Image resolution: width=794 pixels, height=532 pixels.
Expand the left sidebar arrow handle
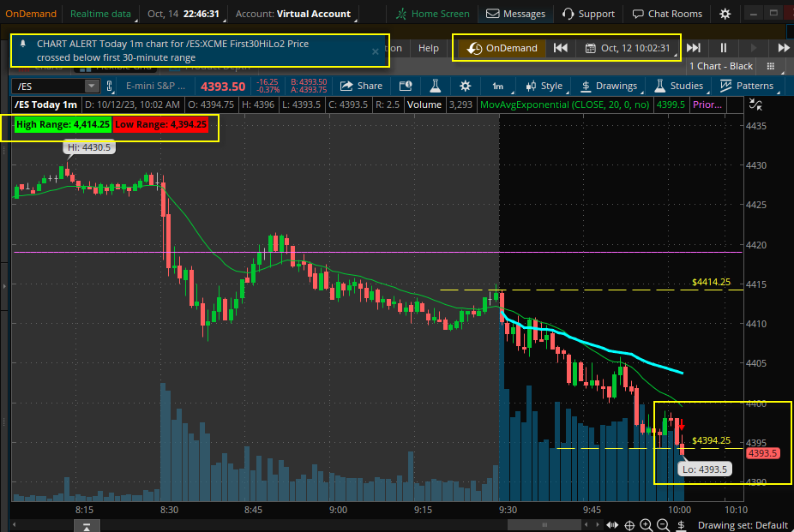click(4, 286)
